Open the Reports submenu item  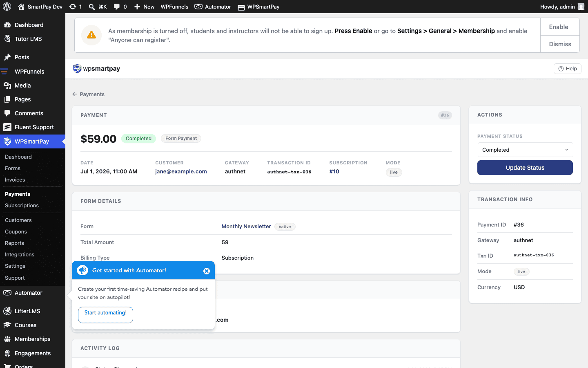[15, 243]
